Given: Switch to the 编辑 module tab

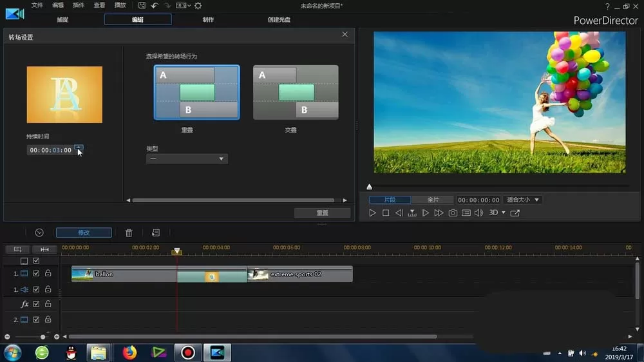Looking at the screenshot, I should 138,19.
